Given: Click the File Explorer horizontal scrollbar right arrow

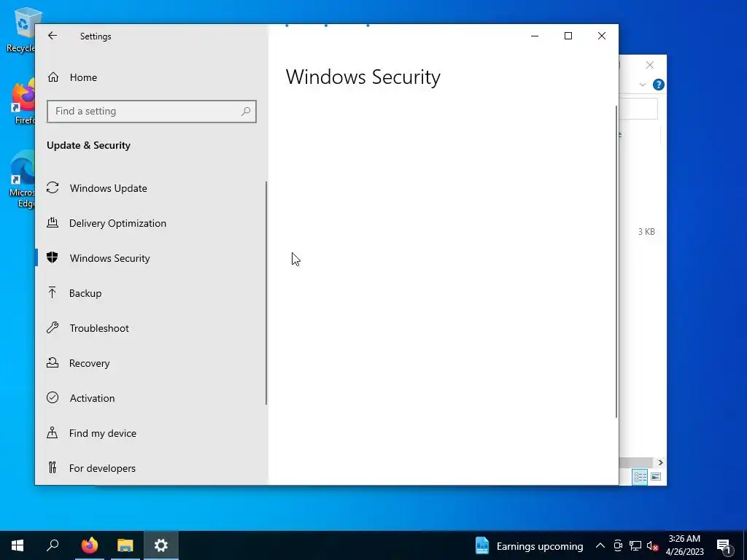Looking at the screenshot, I should (660, 462).
